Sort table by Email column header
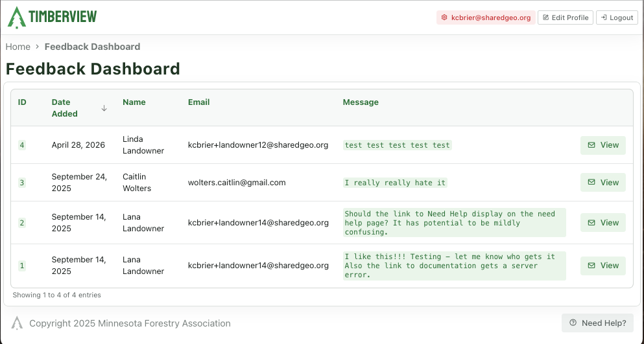The height and width of the screenshot is (344, 644). pyautogui.click(x=199, y=102)
